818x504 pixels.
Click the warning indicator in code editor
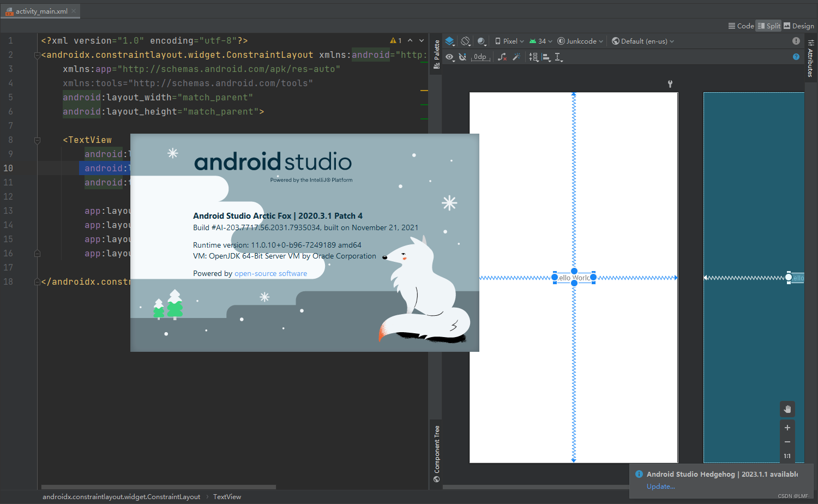pyautogui.click(x=396, y=40)
